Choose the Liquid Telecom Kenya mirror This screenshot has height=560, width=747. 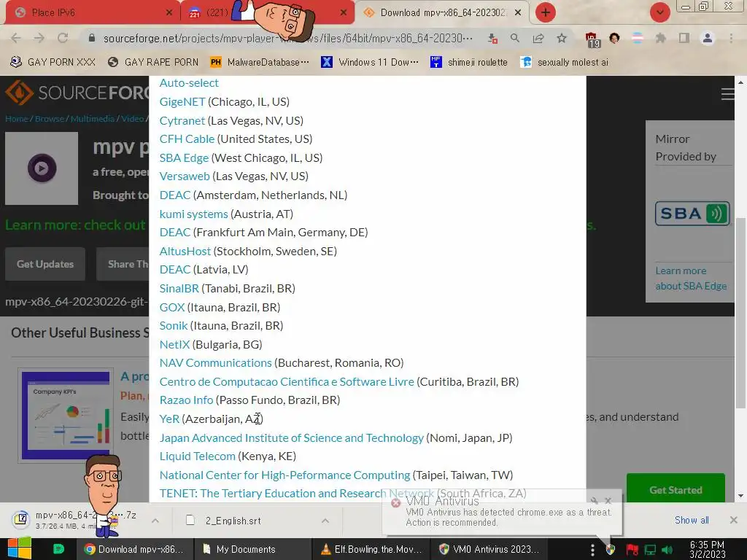(197, 456)
